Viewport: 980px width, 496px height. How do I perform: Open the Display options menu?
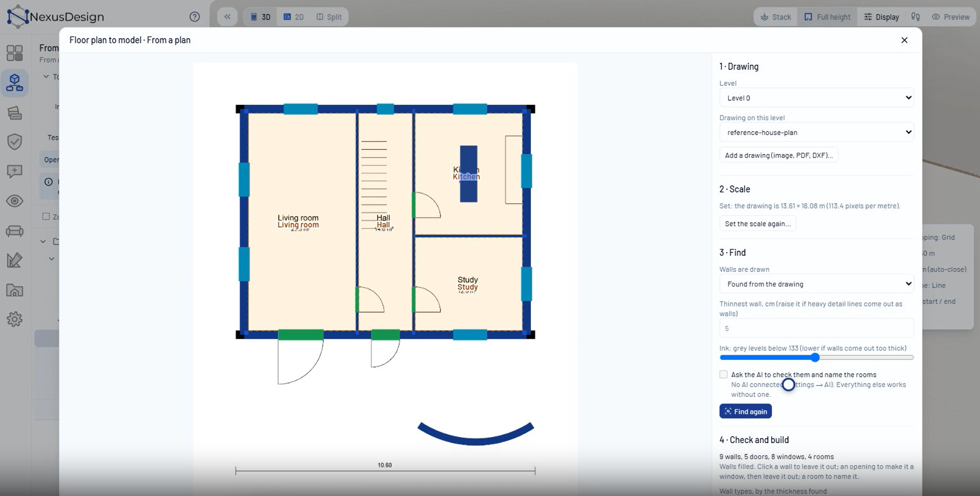881,17
